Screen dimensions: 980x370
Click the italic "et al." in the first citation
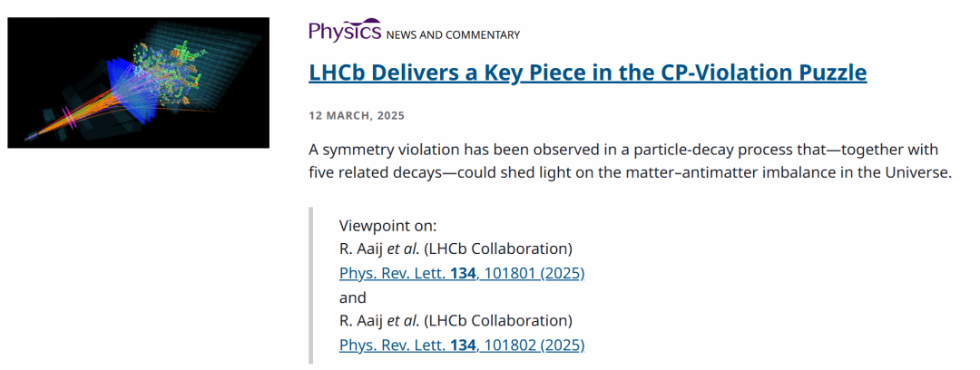(405, 248)
